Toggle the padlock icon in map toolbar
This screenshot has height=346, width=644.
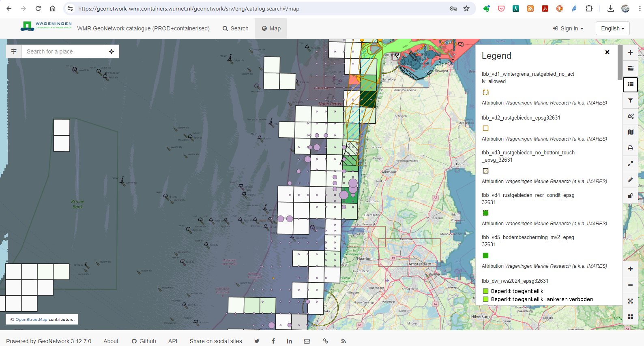(x=630, y=196)
